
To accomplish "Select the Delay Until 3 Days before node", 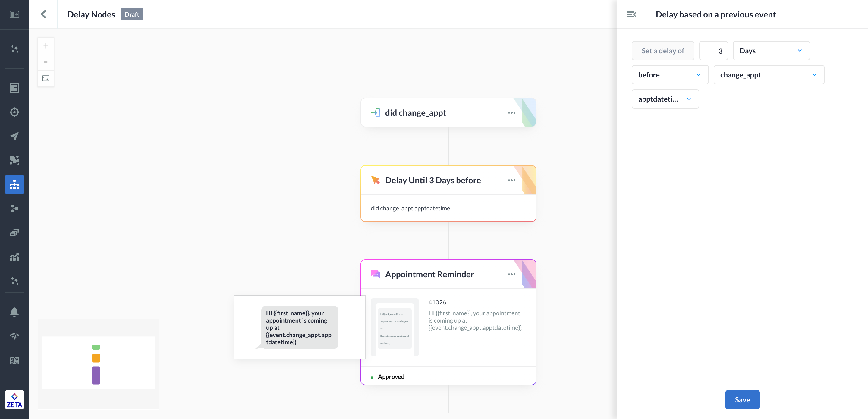I will coord(433,180).
